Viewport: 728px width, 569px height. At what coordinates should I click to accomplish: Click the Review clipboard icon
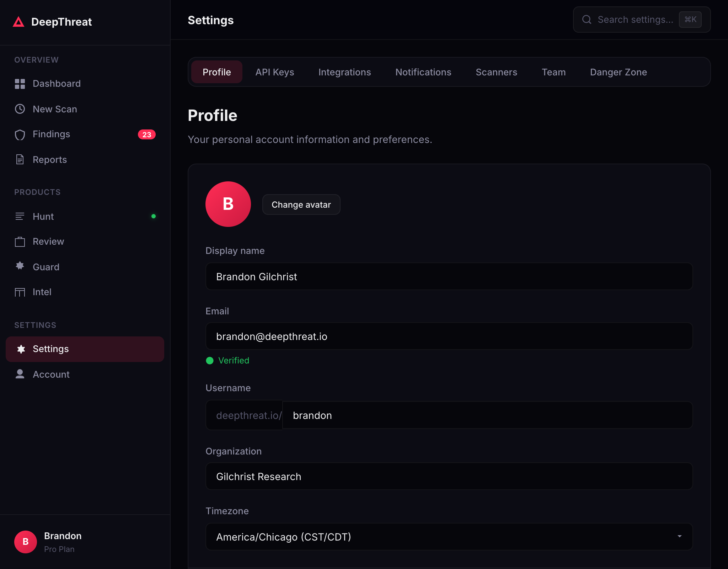pyautogui.click(x=20, y=241)
